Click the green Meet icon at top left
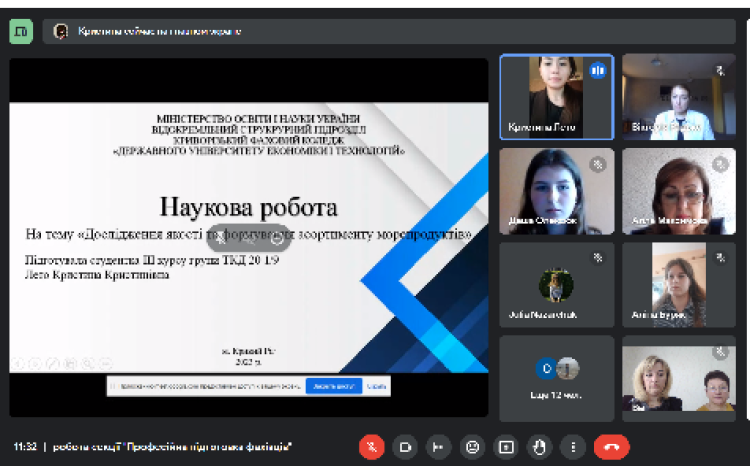750x466 pixels. tap(21, 31)
